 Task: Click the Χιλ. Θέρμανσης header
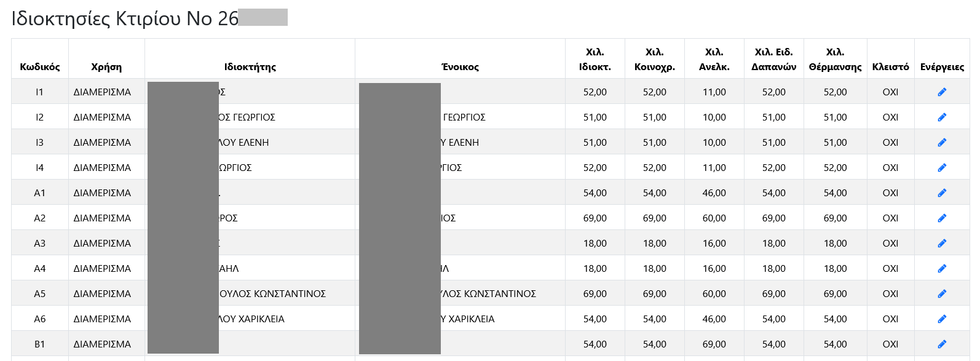point(835,60)
